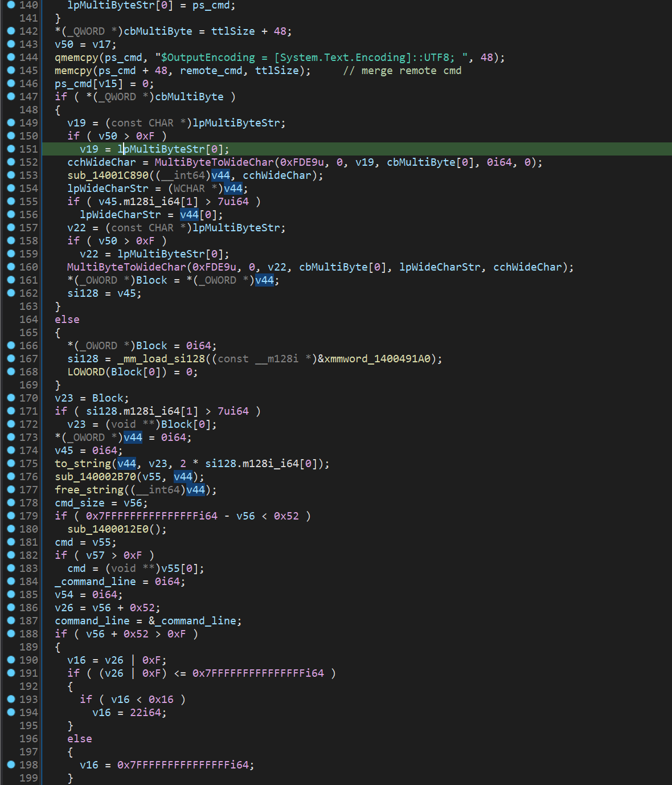Click ttlSize variable on line 142
The width and height of the screenshot is (672, 785).
(233, 31)
